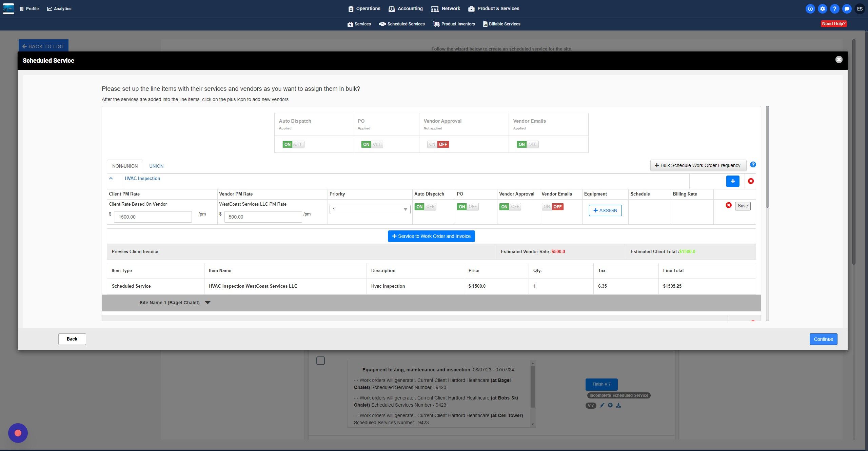
Task: Collapse the HVAC Inspection section
Action: (111, 178)
